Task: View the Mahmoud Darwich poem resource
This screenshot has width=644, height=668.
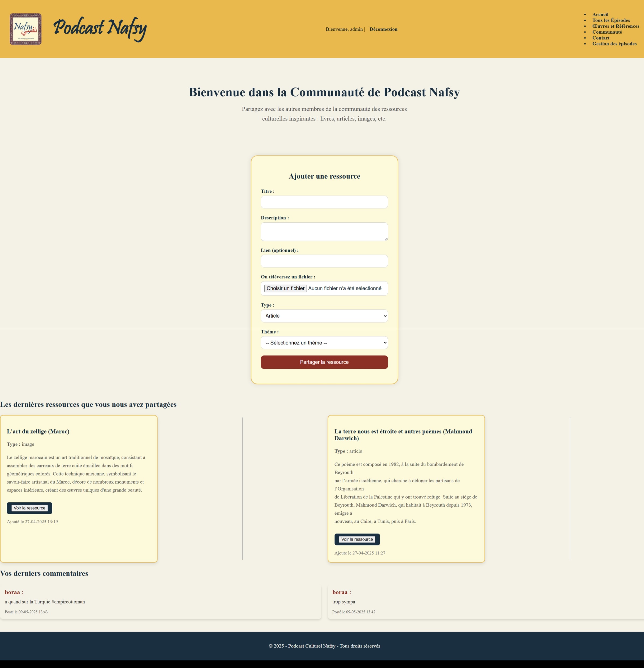Action: [x=357, y=540]
